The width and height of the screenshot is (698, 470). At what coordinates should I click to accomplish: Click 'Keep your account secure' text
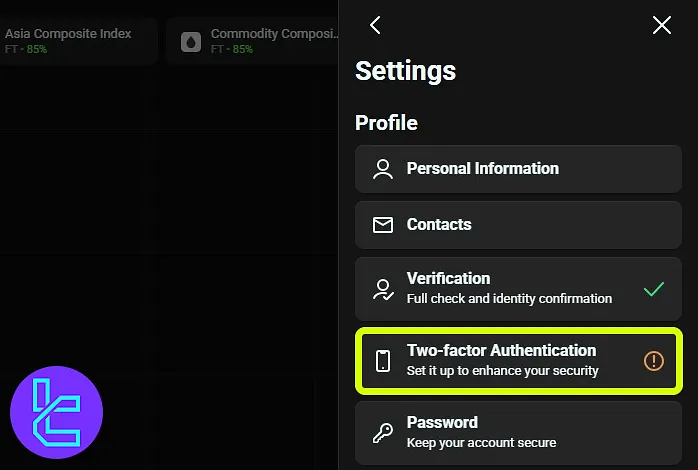click(481, 443)
